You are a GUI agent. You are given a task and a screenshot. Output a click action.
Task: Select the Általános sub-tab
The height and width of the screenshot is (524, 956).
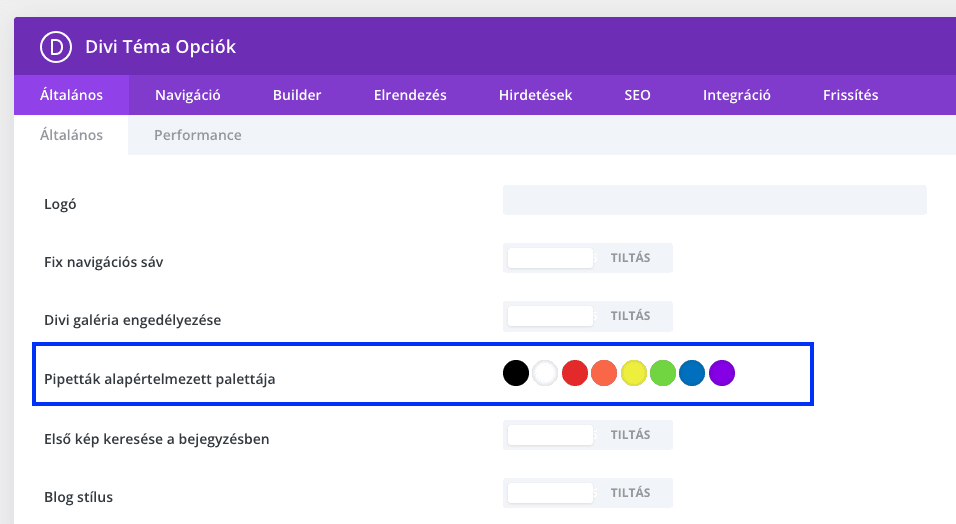point(71,135)
